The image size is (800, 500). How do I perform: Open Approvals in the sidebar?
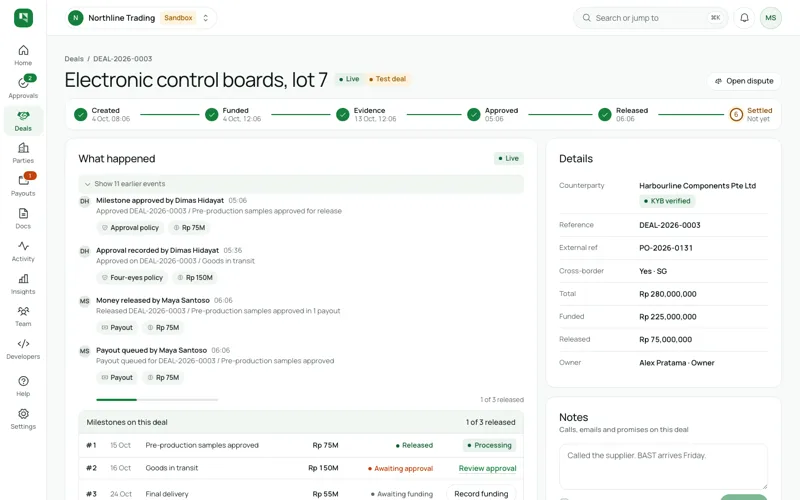coord(23,87)
